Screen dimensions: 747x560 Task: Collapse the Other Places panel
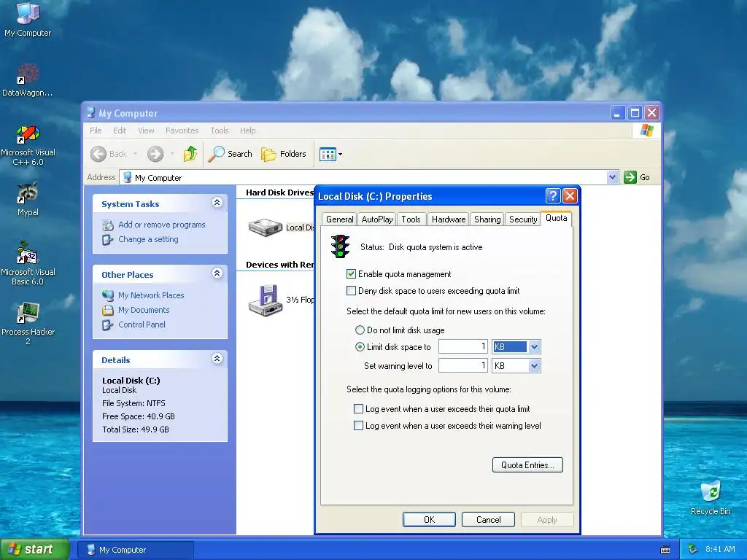point(217,273)
